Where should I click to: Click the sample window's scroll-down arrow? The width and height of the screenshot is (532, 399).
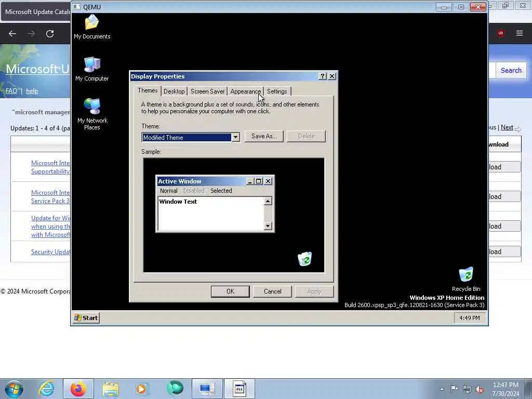(268, 226)
